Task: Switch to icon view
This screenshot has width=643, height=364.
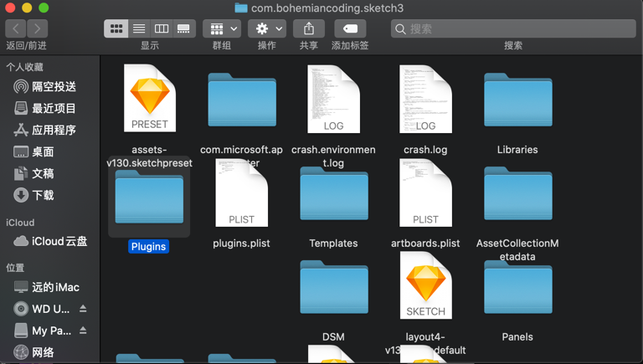Action: pos(116,28)
